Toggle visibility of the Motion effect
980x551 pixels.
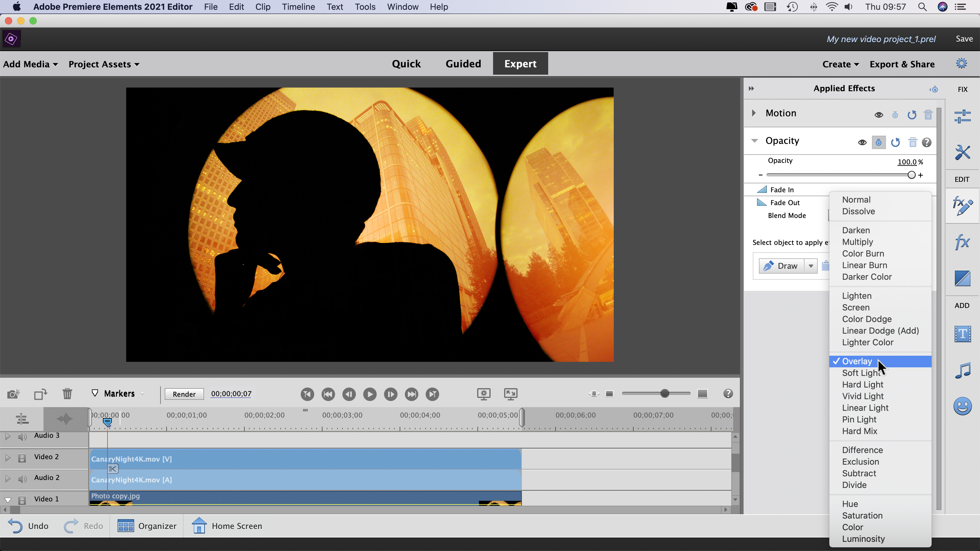pos(879,115)
